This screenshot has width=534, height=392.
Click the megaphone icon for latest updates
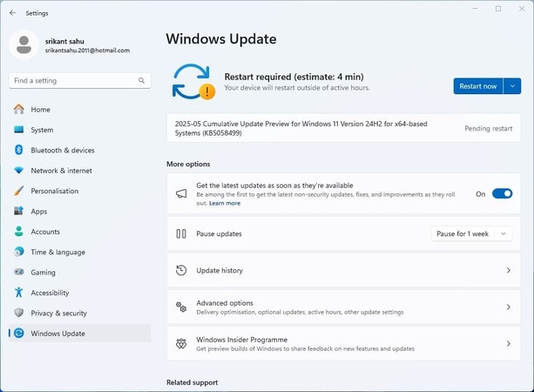[x=181, y=193]
